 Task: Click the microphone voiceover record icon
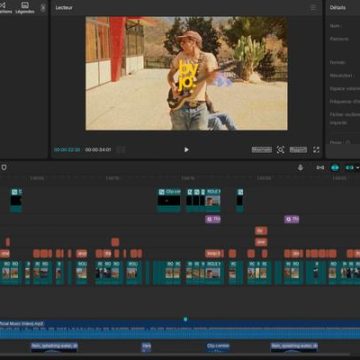click(x=300, y=167)
